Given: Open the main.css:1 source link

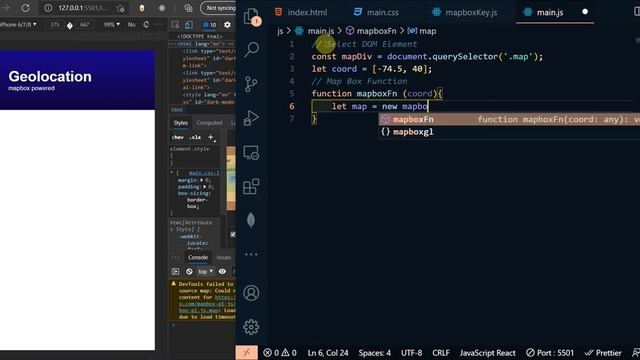Looking at the screenshot, I should coord(204,173).
